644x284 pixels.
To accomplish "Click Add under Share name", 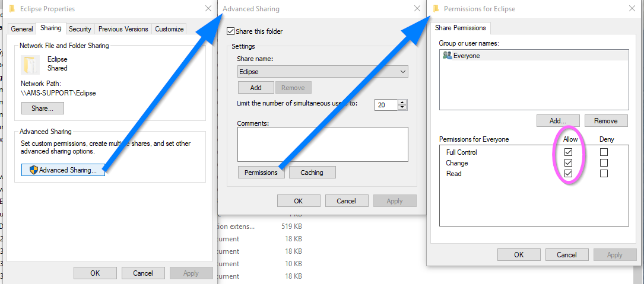I will pyautogui.click(x=256, y=87).
